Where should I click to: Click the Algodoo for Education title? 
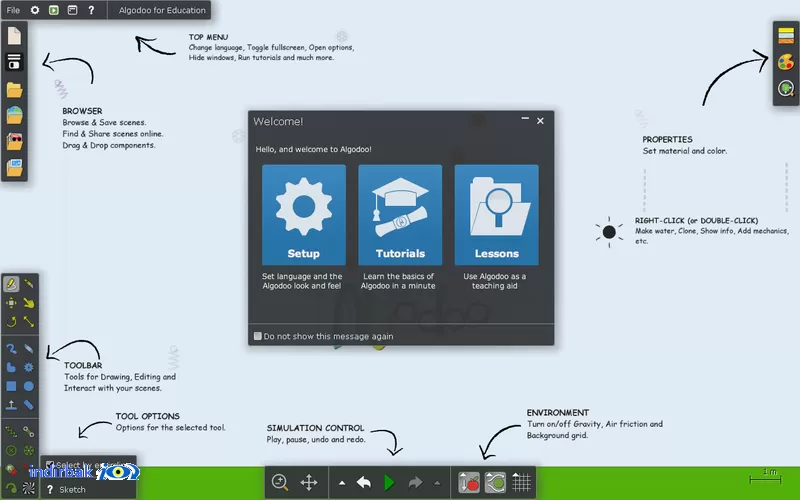(x=162, y=10)
